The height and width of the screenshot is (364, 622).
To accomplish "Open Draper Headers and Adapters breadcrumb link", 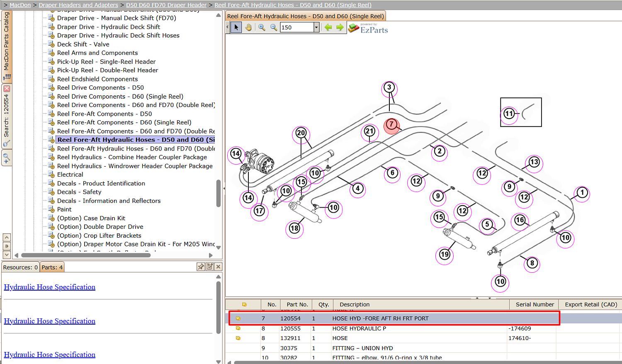I will [x=78, y=5].
